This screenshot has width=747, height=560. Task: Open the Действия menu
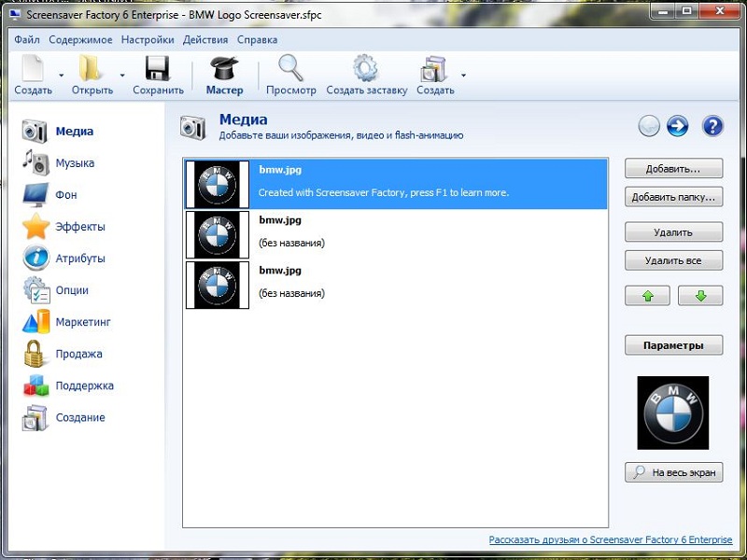205,40
